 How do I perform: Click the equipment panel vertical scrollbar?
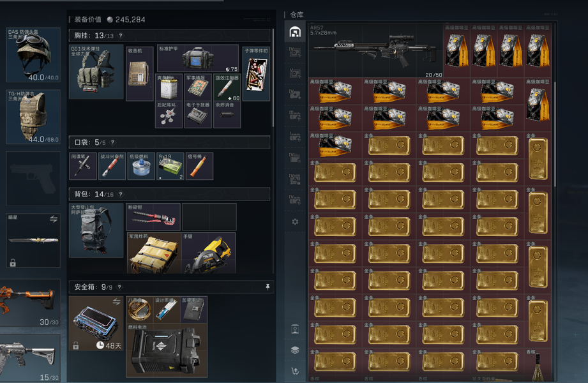273,78
